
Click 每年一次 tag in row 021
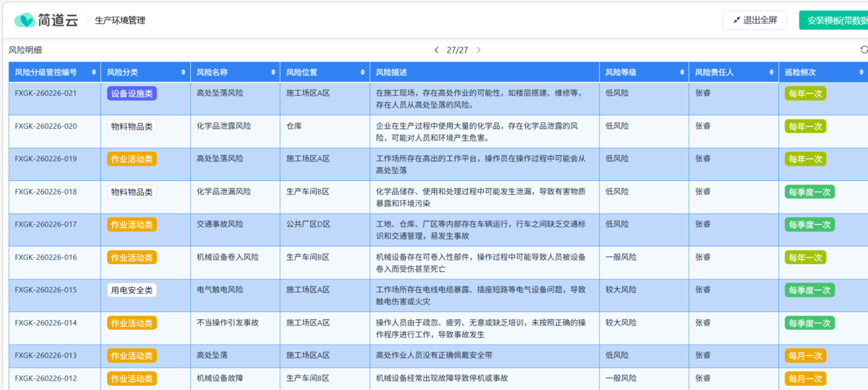[x=805, y=93]
